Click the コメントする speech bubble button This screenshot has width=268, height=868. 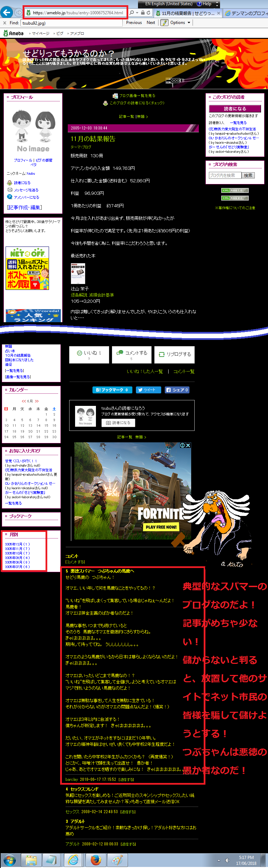coord(131,354)
